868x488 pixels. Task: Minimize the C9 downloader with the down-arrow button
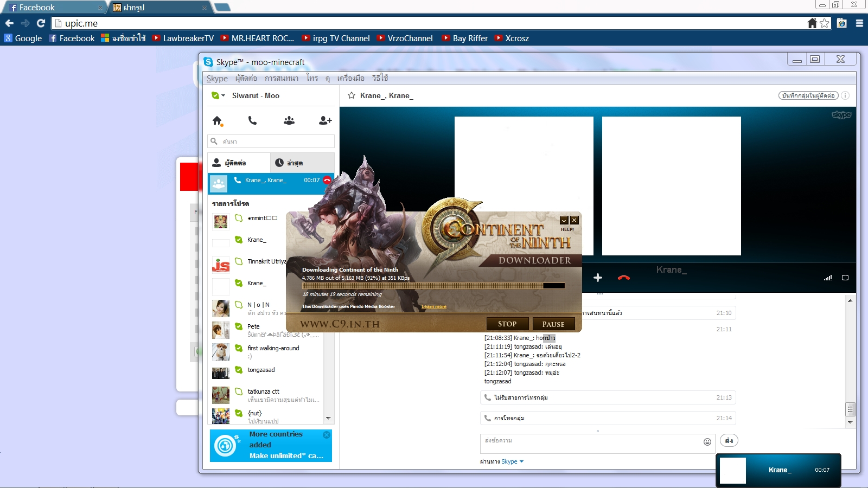564,220
